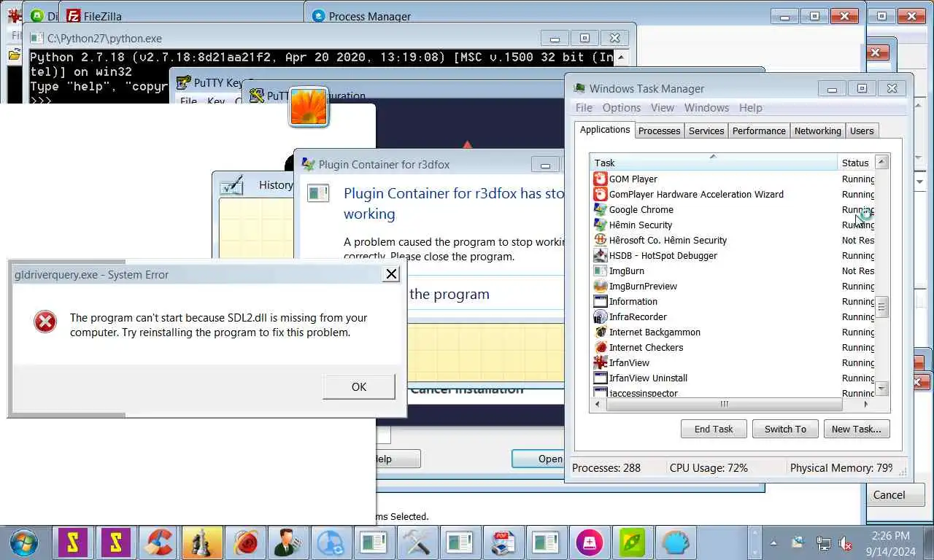This screenshot has width=934, height=560.
Task: Click Hêrosoft Co. Hêmin Security icon
Action: click(x=601, y=240)
